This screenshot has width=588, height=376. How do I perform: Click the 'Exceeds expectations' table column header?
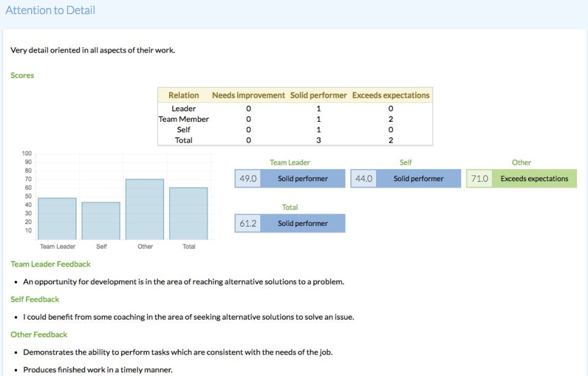(x=391, y=95)
